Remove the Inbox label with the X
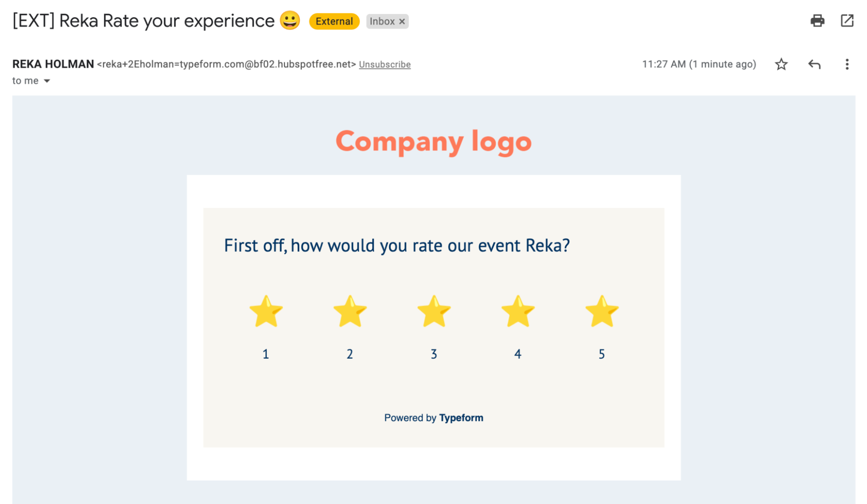Image resolution: width=867 pixels, height=504 pixels. click(x=402, y=21)
